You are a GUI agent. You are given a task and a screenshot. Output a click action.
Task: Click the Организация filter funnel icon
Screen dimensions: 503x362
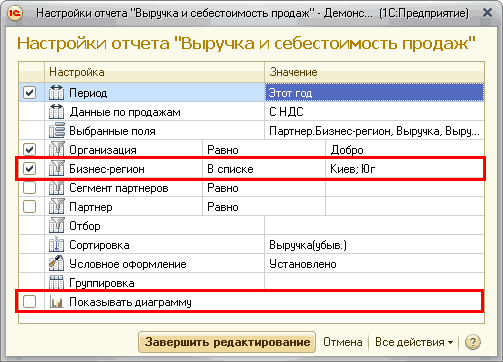[x=56, y=150]
